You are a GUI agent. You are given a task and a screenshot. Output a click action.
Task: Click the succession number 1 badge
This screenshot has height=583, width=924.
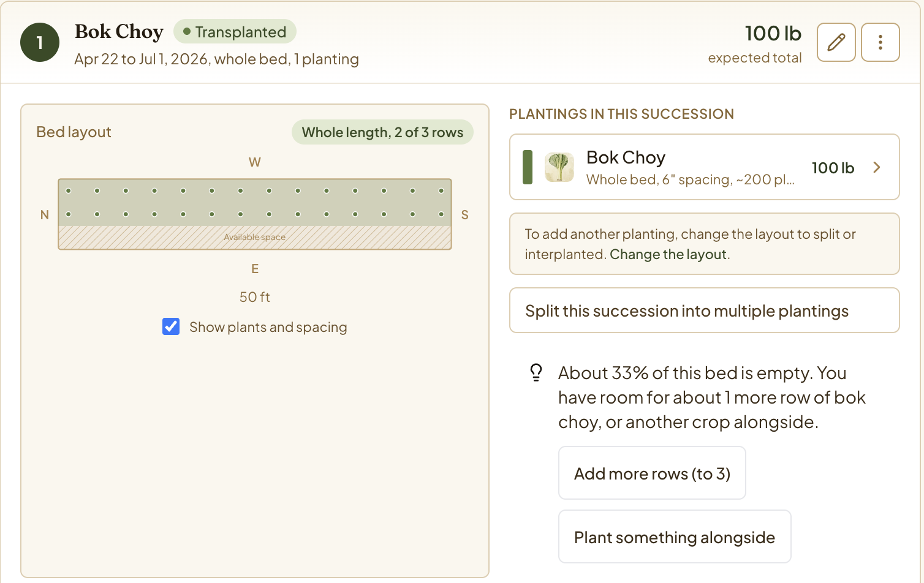point(40,42)
